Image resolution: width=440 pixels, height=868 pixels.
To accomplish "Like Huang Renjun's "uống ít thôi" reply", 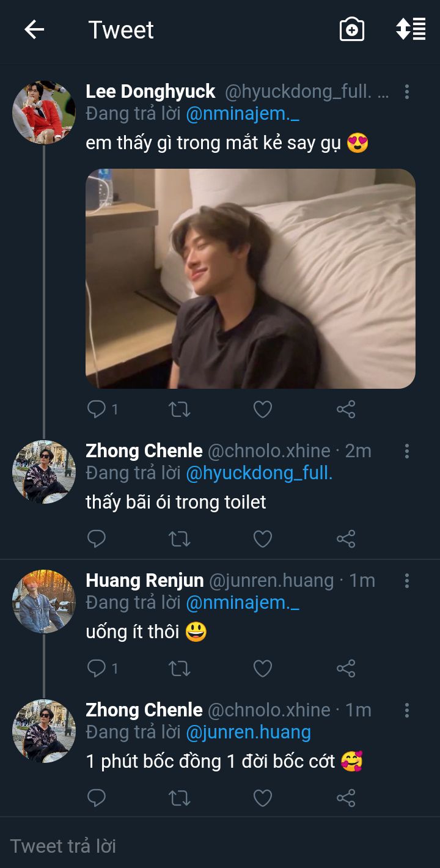I will (x=263, y=668).
